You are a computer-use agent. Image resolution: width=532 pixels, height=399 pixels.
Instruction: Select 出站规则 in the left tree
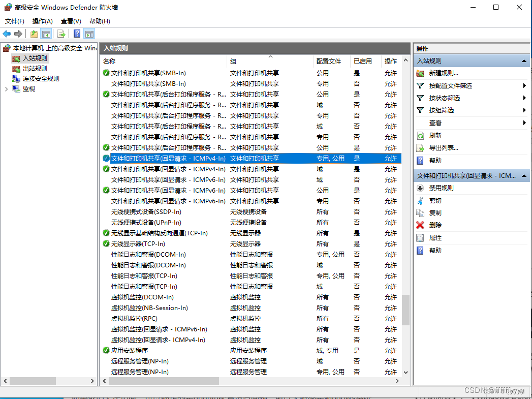tap(35, 69)
